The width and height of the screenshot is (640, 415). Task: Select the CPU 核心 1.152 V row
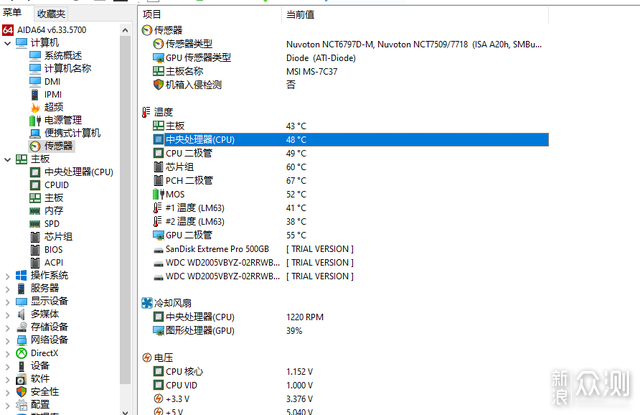351,372
